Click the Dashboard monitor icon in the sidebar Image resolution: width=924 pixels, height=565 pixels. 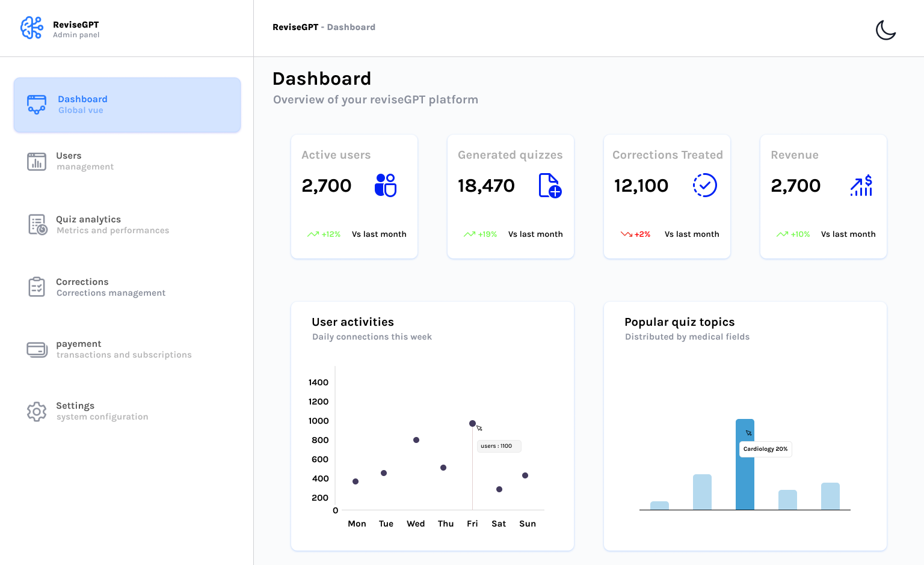pyautogui.click(x=37, y=105)
